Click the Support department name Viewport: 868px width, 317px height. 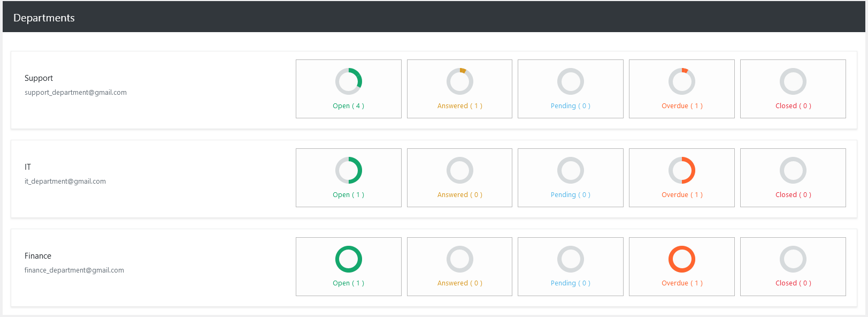click(x=39, y=78)
